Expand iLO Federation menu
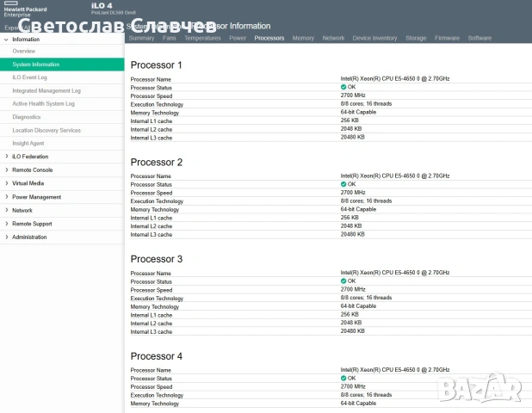532x413 pixels. (6, 157)
